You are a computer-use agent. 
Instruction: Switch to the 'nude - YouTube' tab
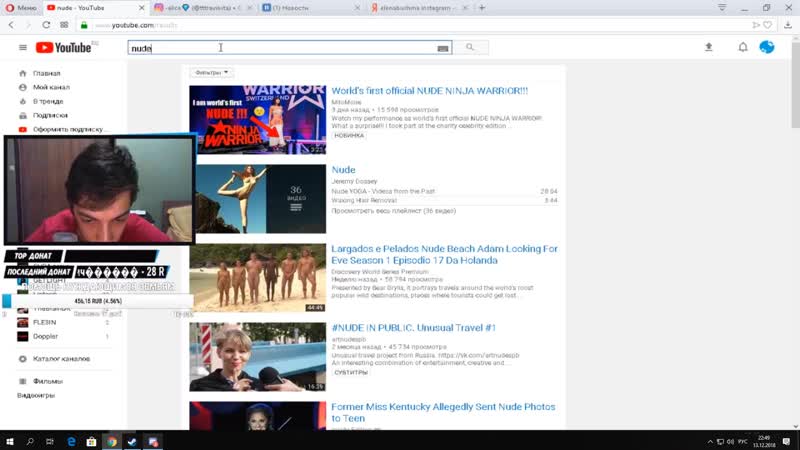coord(95,8)
